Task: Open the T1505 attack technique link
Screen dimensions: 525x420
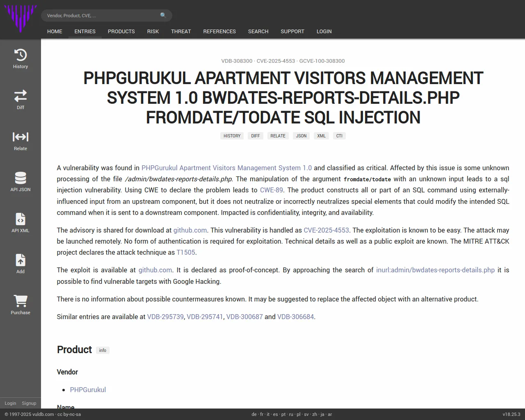Action: pos(186,252)
